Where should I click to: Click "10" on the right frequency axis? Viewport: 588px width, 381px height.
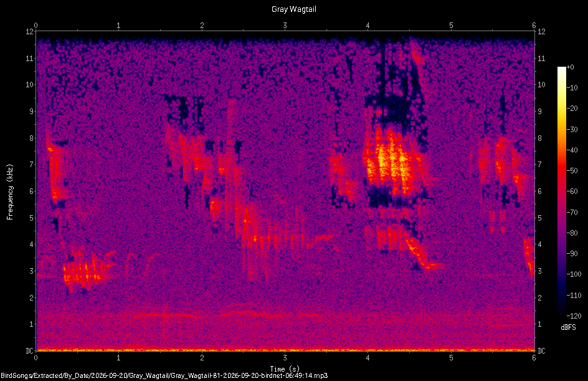(541, 85)
